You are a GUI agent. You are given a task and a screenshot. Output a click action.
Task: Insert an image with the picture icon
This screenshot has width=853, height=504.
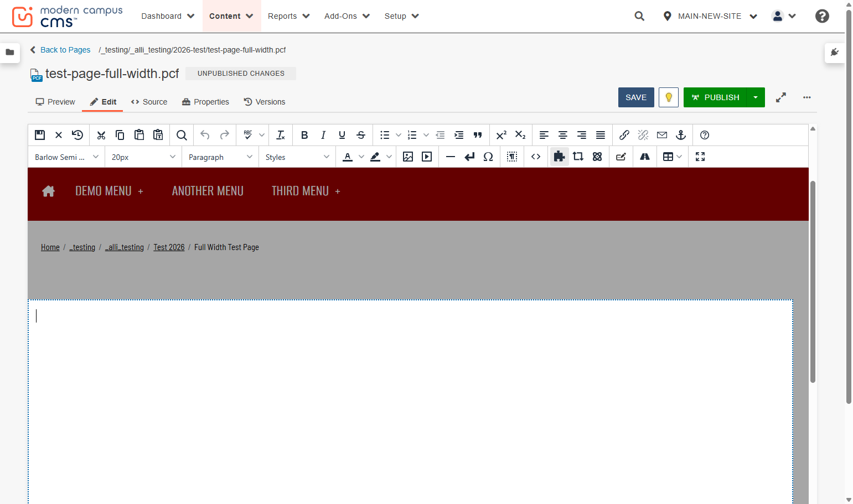click(408, 157)
